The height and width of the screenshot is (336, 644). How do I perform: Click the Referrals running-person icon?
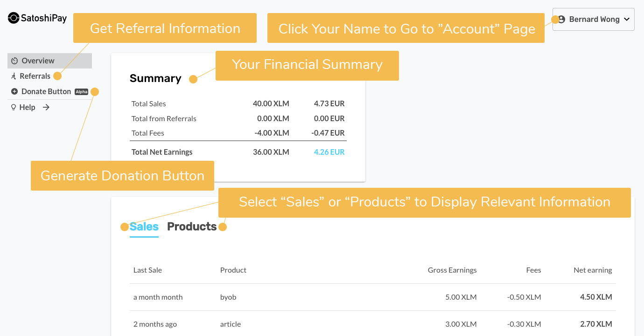point(14,76)
